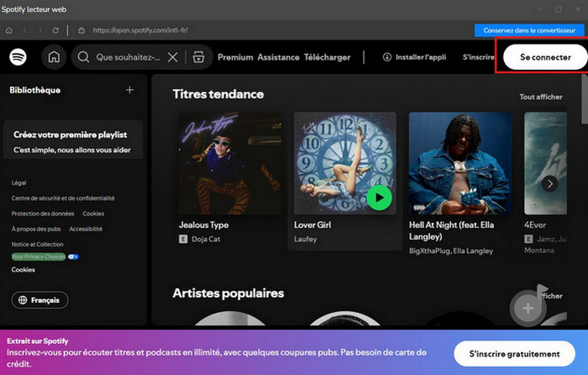Image resolution: width=588 pixels, height=375 pixels.
Task: Play Lover Girl with green play button
Action: pyautogui.click(x=379, y=198)
